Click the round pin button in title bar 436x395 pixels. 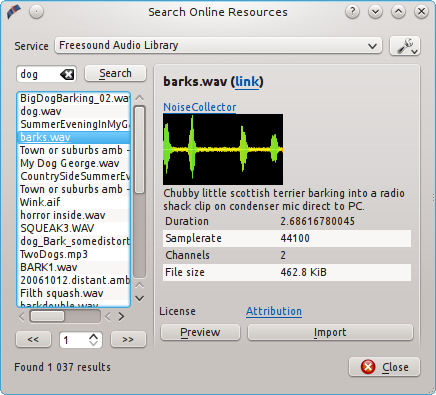pos(36,12)
